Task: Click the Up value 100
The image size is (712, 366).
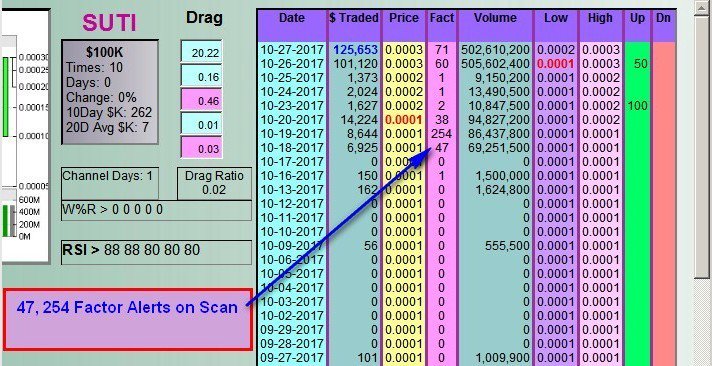Action: 637,106
